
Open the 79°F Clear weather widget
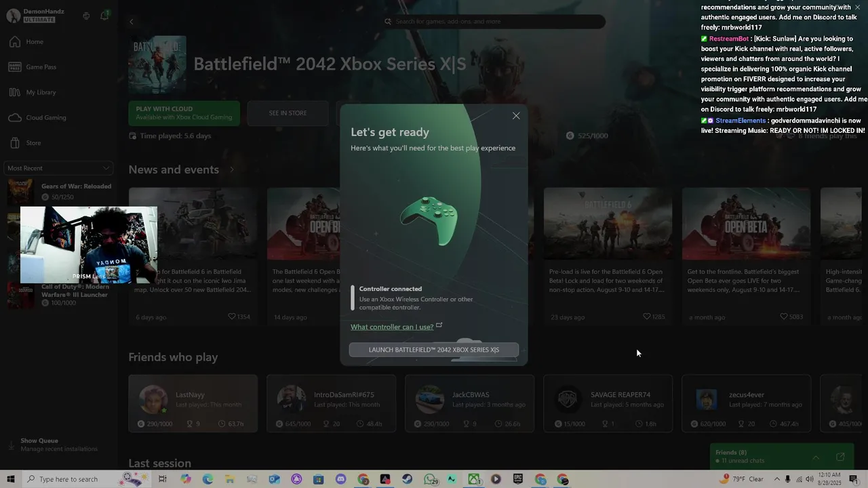(x=741, y=479)
